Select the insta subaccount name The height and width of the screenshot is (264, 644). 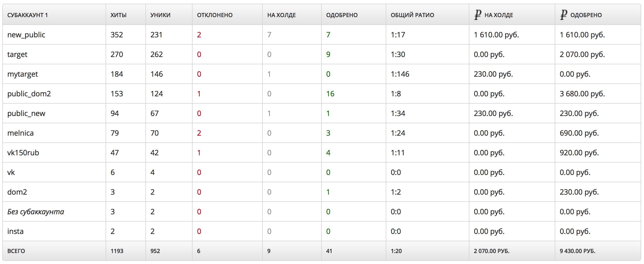click(15, 231)
